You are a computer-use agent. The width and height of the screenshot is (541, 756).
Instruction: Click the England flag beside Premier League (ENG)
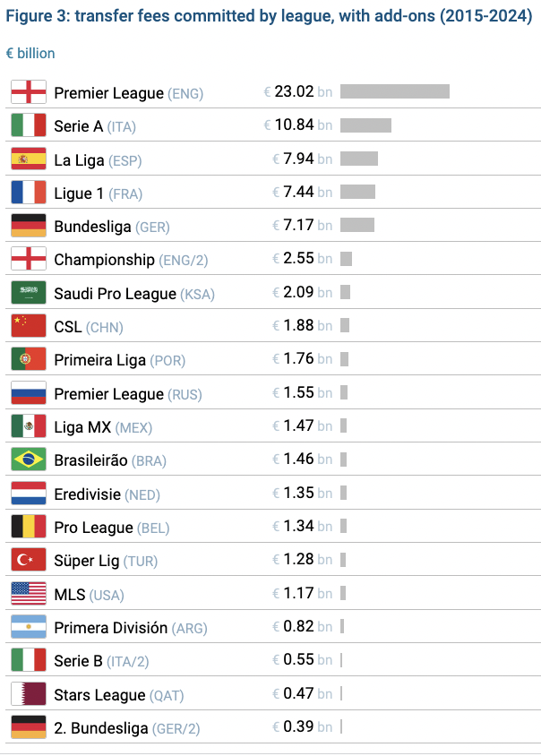point(28,92)
